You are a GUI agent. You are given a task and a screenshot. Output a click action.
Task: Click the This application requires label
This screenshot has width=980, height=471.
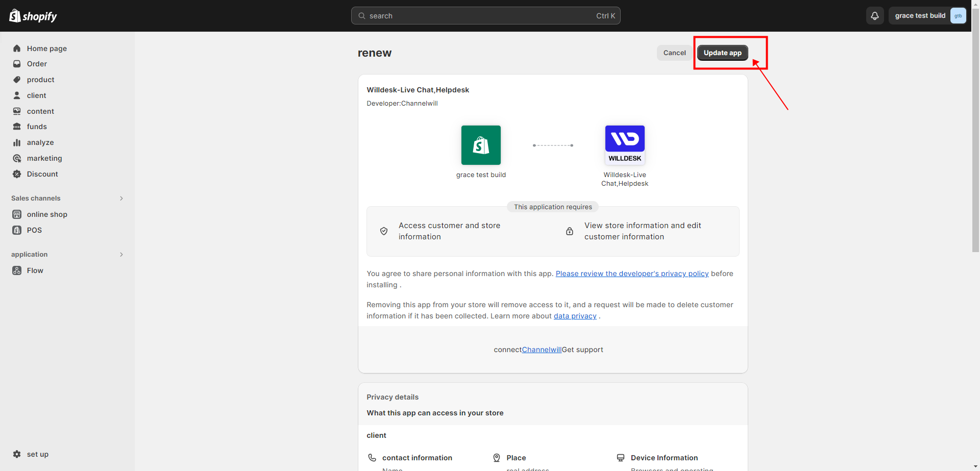coord(553,207)
